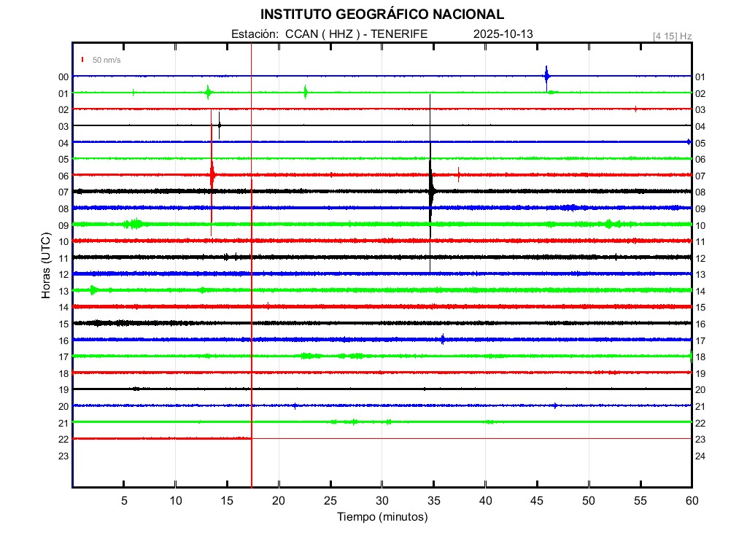Select the large black spike near minute 35
The image size is (747, 560).
point(430,191)
